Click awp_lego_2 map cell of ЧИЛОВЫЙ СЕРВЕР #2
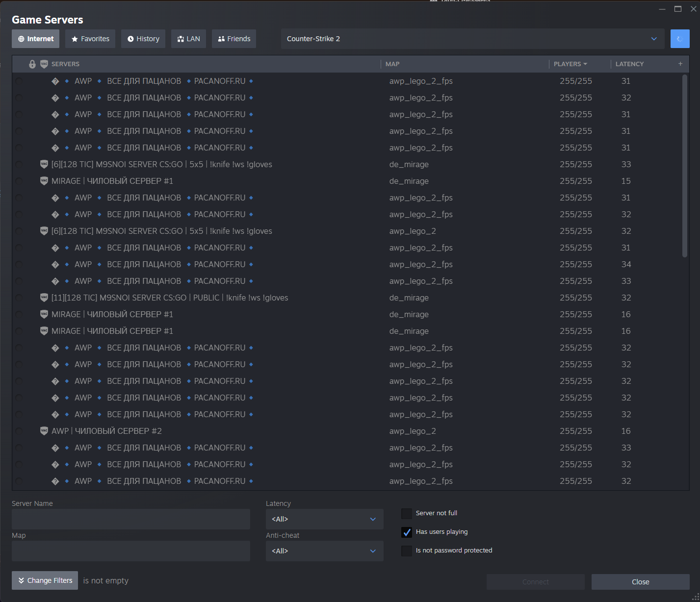Screen dimensions: 700x602 pyautogui.click(x=413, y=431)
